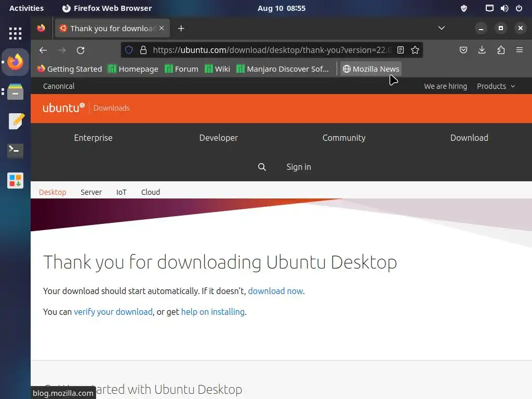Image resolution: width=532 pixels, height=399 pixels.
Task: Open Community navigation menu
Action: click(x=344, y=138)
